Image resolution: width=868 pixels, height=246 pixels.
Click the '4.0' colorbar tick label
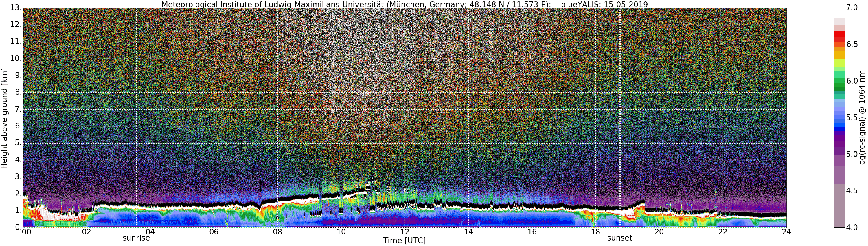tap(852, 227)
